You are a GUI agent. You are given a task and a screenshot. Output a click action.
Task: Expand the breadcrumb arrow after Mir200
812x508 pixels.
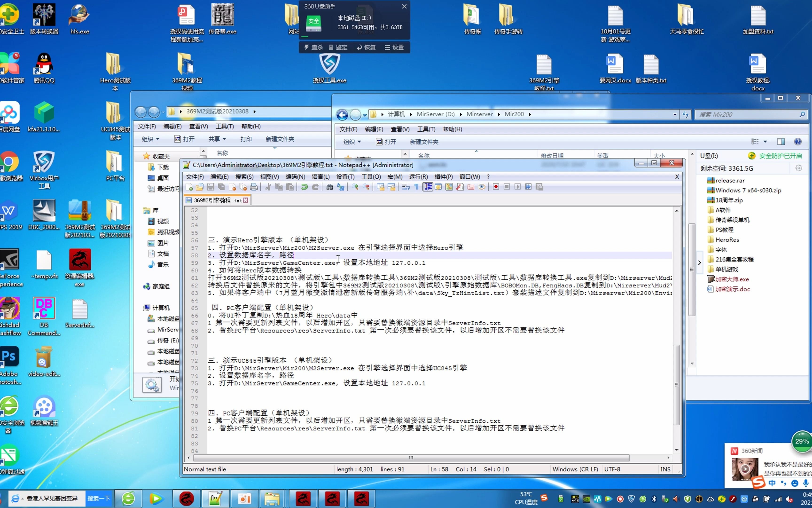(530, 115)
